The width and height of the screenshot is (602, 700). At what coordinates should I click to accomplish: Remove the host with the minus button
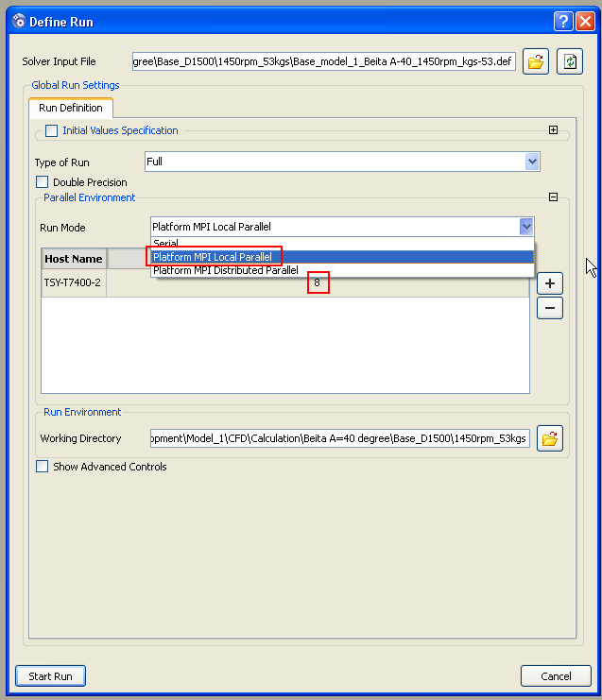pyautogui.click(x=549, y=308)
